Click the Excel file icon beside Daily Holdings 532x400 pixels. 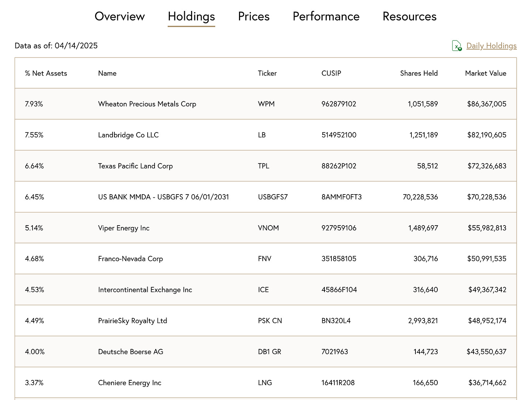click(457, 46)
